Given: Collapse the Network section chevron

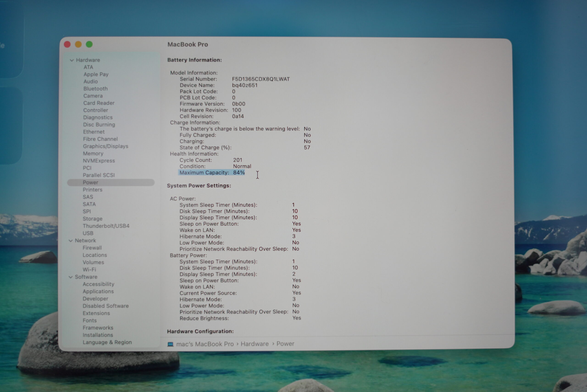Looking at the screenshot, I should [71, 241].
